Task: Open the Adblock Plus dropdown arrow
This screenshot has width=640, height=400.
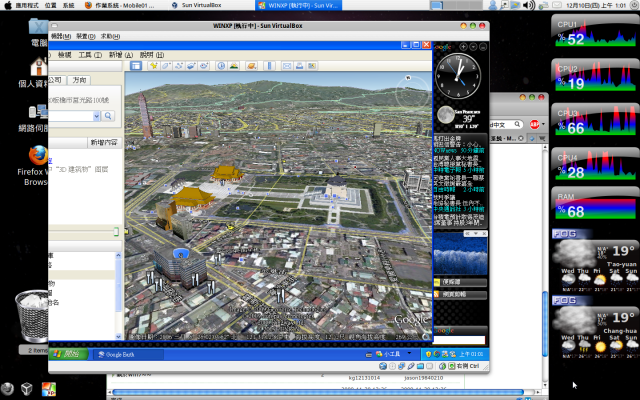Action: pyautogui.click(x=543, y=124)
